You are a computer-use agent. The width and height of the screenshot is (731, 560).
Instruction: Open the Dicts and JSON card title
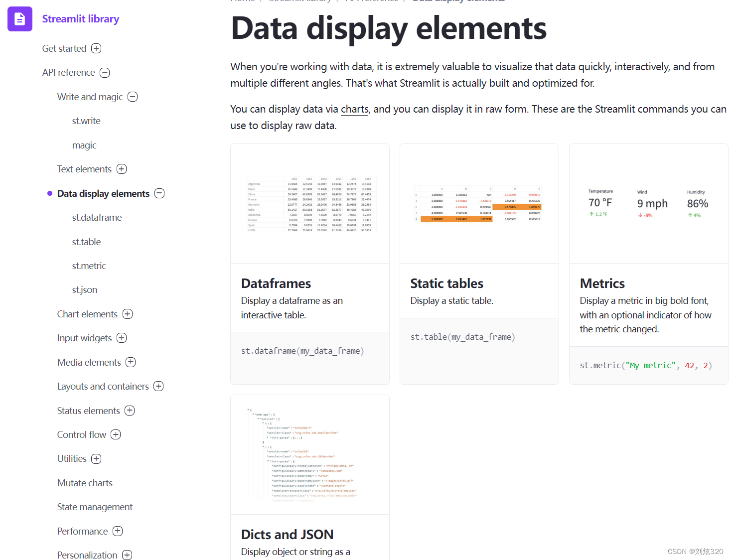coord(288,535)
